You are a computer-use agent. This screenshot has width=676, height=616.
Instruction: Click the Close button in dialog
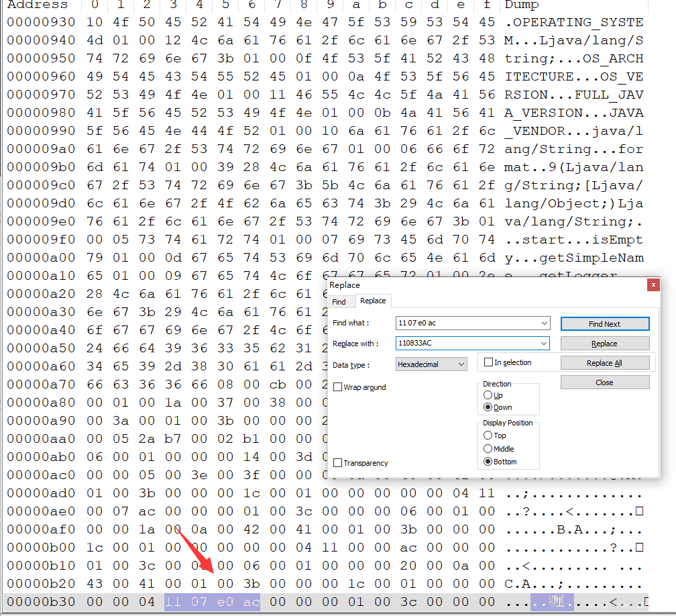605,382
